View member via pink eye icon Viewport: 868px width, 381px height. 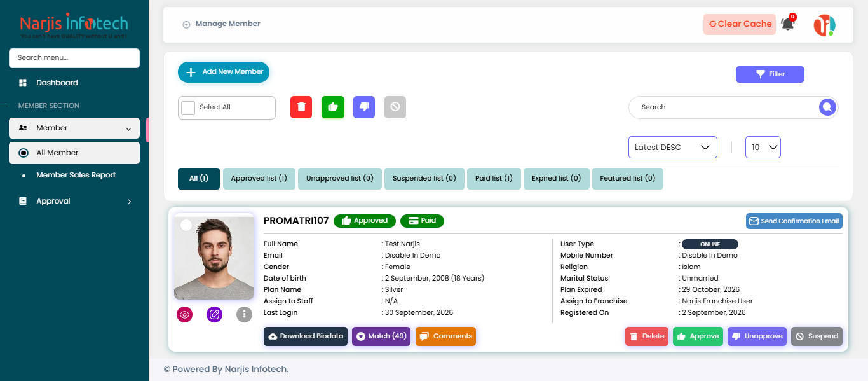185,314
